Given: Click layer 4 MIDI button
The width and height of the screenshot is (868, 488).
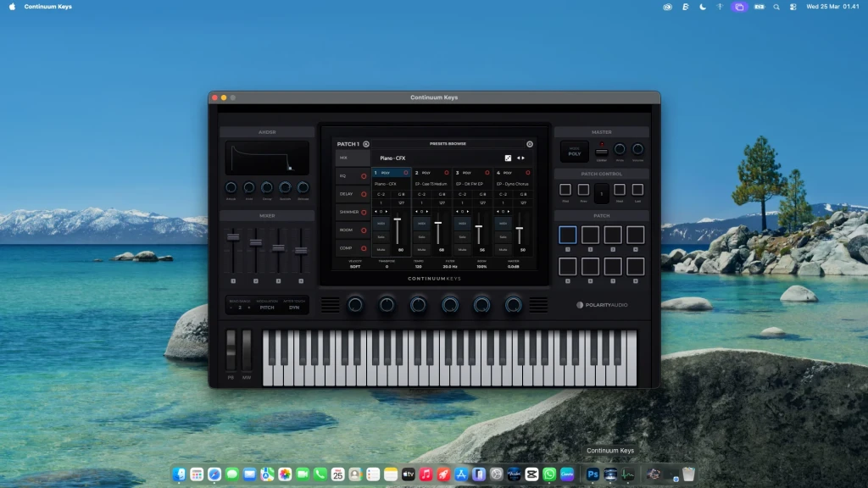Looking at the screenshot, I should 503,224.
